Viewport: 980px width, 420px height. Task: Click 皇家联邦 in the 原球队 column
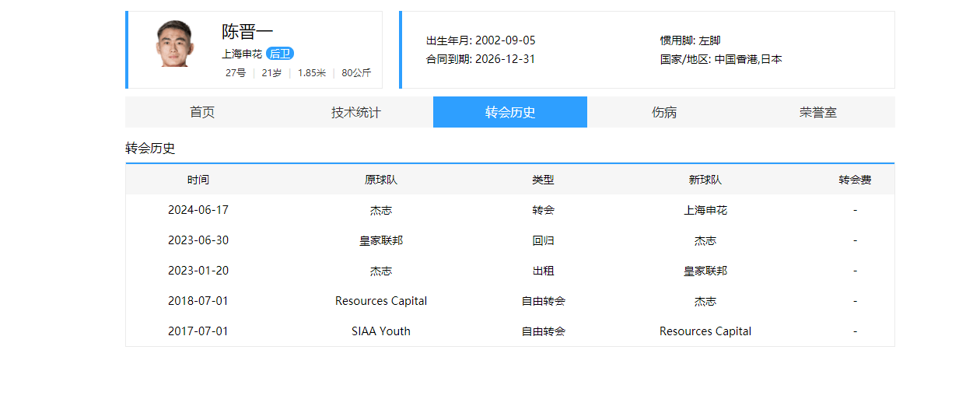click(x=381, y=240)
